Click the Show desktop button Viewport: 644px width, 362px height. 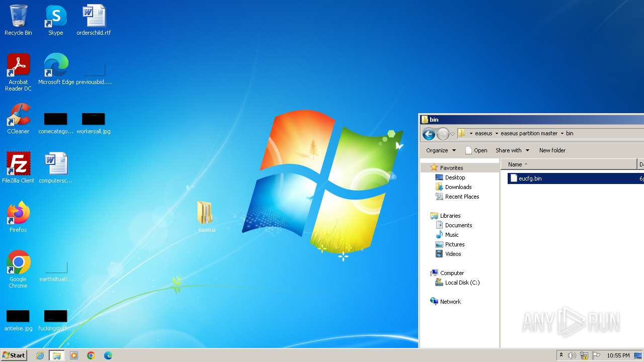(x=638, y=355)
